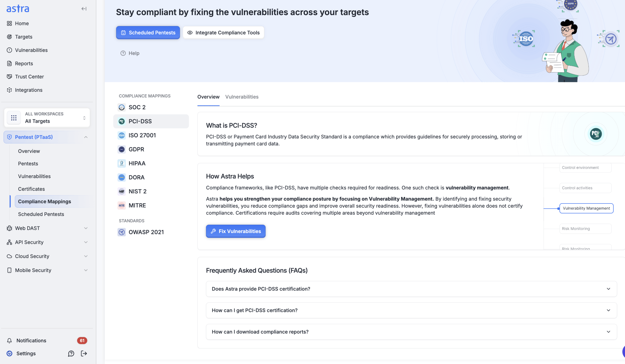Expand 'How can I download compliance reports?' FAQ
This screenshot has width=625, height=364.
(411, 332)
